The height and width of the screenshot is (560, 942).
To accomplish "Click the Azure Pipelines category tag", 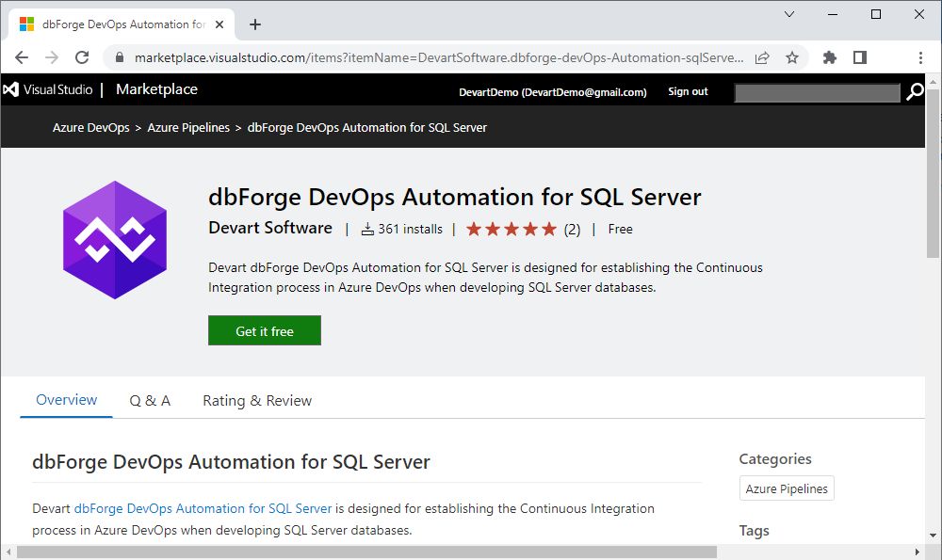I will click(x=787, y=488).
